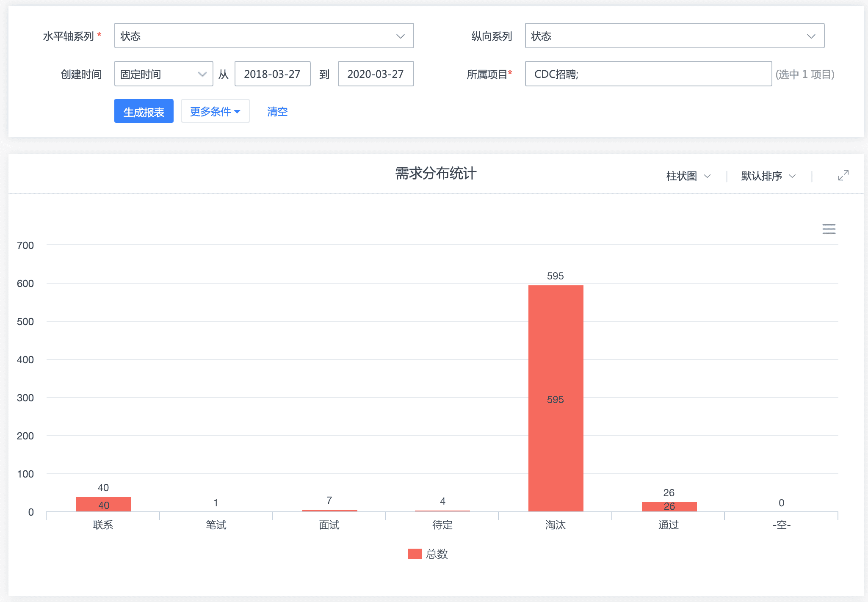The image size is (868, 602).
Task: Click the 需求分布统计 chart title
Action: click(x=436, y=174)
